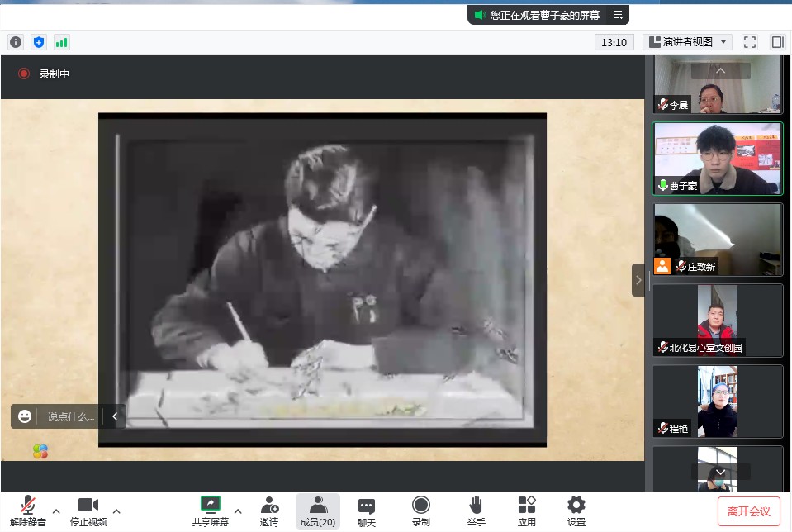Enter full screen mode icon
The image size is (792, 532).
pyautogui.click(x=750, y=42)
